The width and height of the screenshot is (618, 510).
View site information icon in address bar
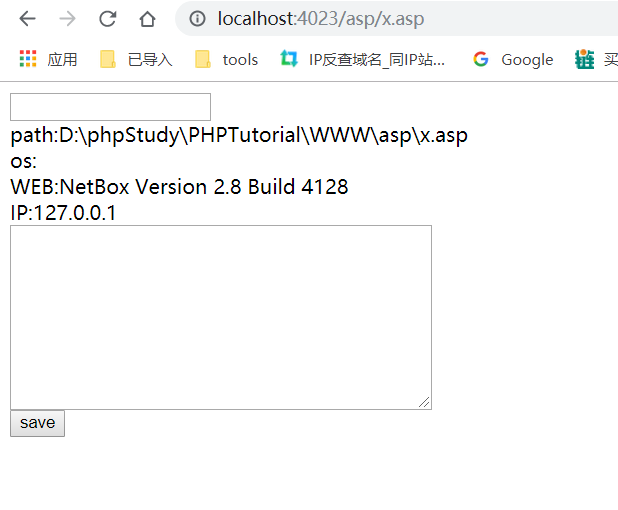coord(197,19)
